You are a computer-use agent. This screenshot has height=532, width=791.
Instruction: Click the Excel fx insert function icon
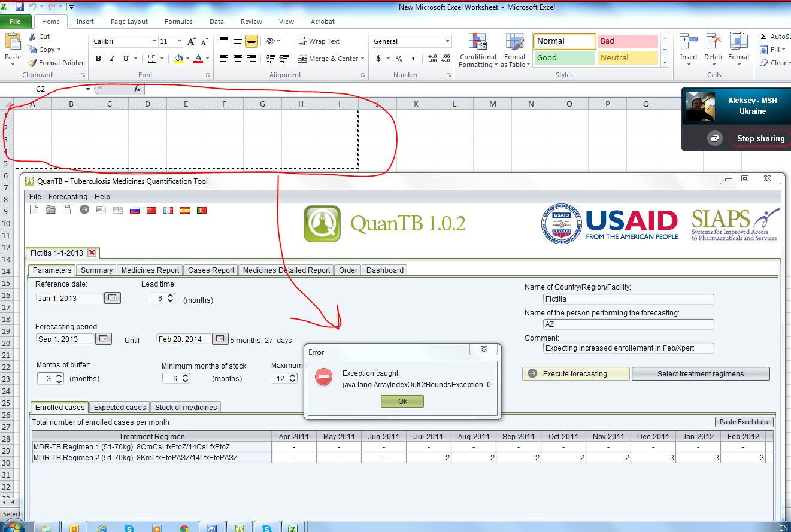tap(137, 89)
